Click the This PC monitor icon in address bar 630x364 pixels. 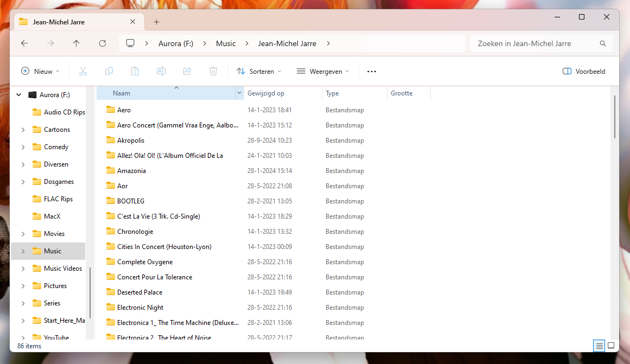[x=130, y=43]
